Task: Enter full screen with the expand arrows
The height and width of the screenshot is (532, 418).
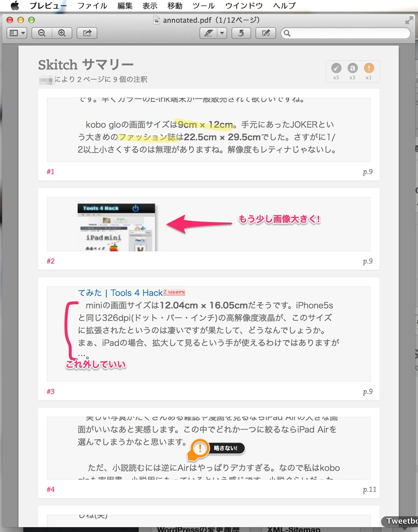Action: click(x=409, y=20)
